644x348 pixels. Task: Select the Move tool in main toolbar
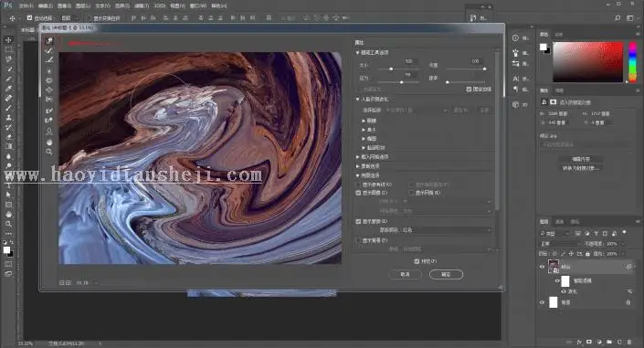point(8,40)
